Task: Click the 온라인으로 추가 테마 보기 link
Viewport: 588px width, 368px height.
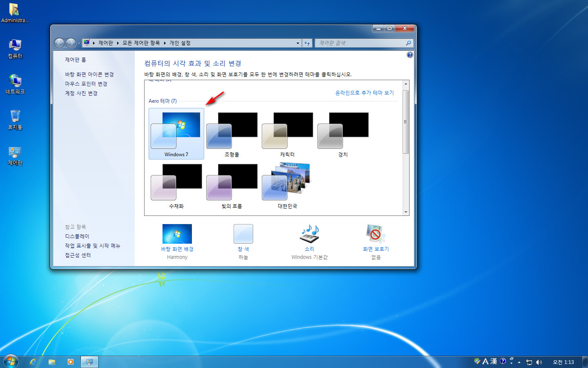Action: pyautogui.click(x=364, y=93)
